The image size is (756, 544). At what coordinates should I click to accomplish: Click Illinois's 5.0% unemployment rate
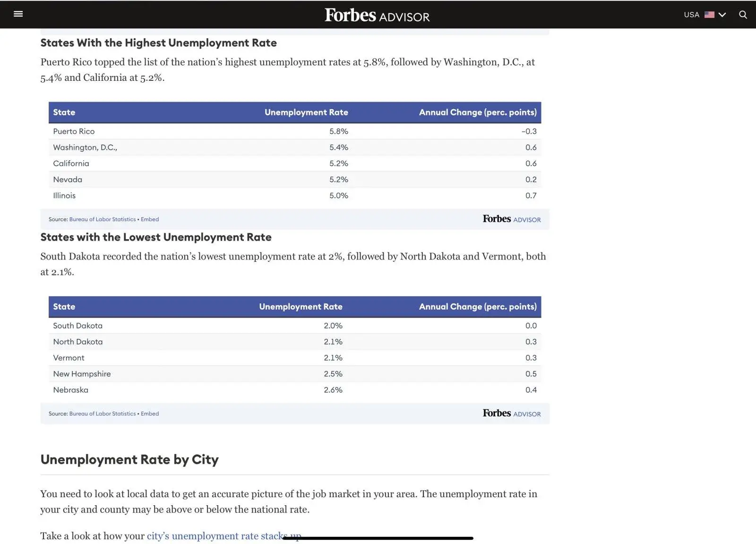[x=339, y=196]
